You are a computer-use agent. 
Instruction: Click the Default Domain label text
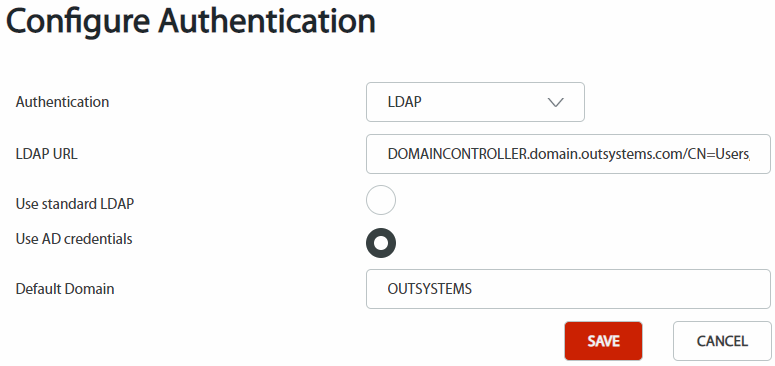point(65,288)
